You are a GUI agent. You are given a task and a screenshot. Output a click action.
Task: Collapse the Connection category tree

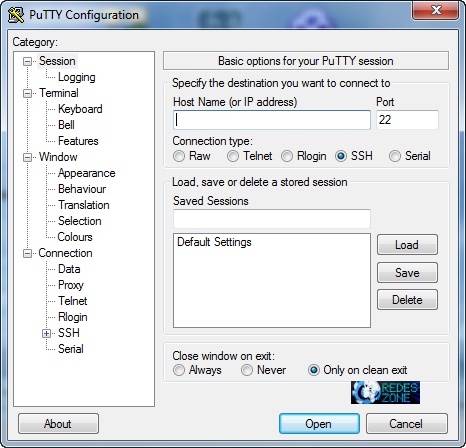pyautogui.click(x=27, y=254)
